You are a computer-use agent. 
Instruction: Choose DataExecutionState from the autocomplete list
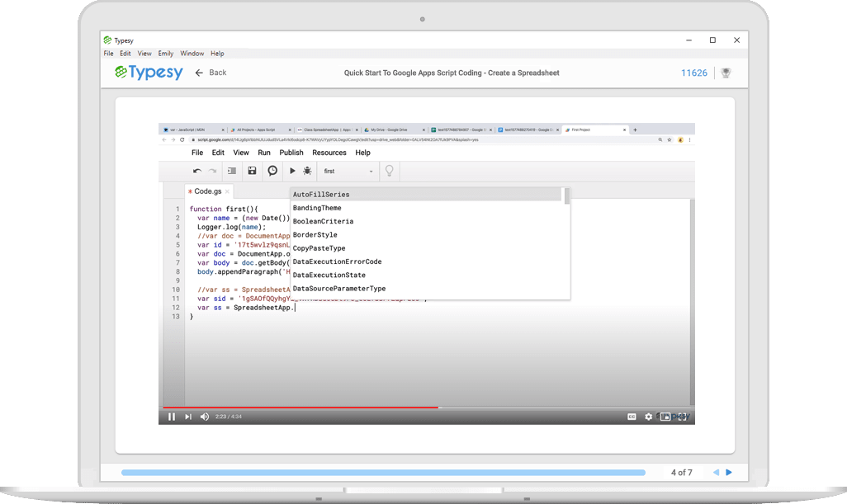(x=426, y=276)
